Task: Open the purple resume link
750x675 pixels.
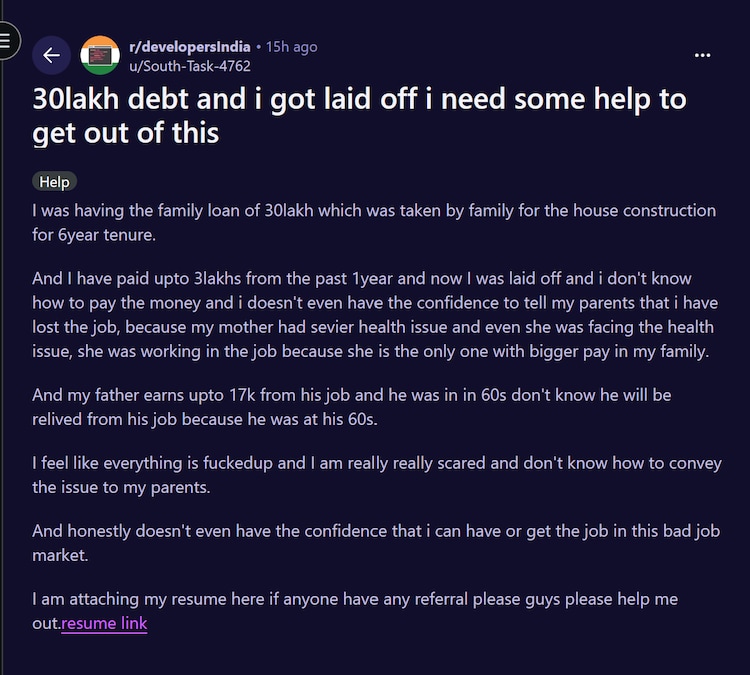Action: pyautogui.click(x=104, y=623)
